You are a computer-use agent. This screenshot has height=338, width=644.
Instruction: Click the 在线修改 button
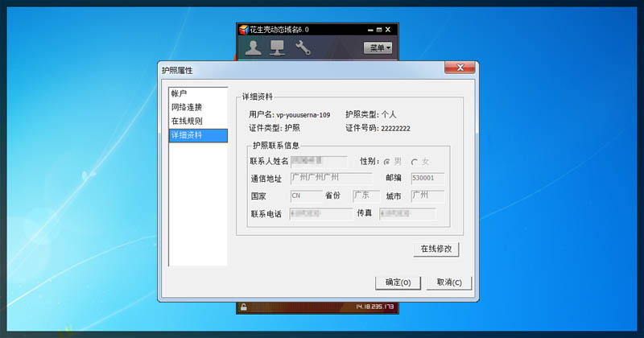[x=436, y=249]
